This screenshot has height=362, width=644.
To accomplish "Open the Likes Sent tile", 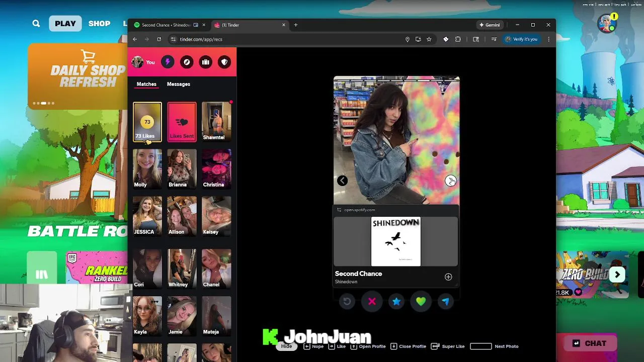I will (182, 122).
